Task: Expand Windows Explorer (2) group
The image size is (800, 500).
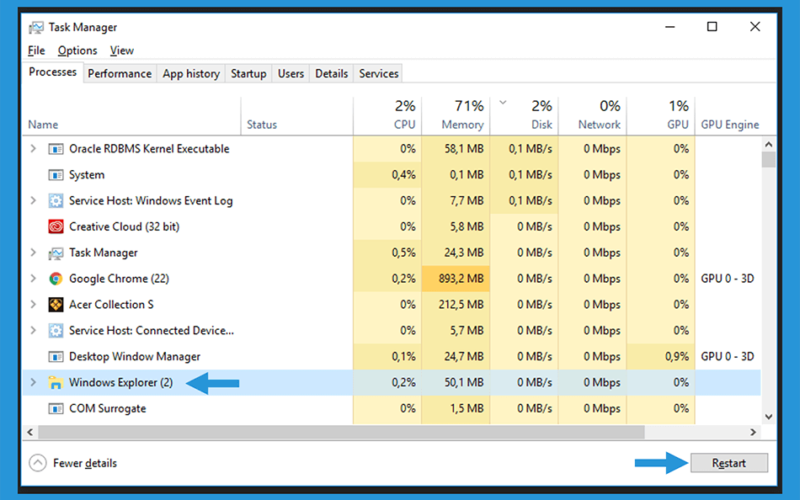Action: [33, 383]
